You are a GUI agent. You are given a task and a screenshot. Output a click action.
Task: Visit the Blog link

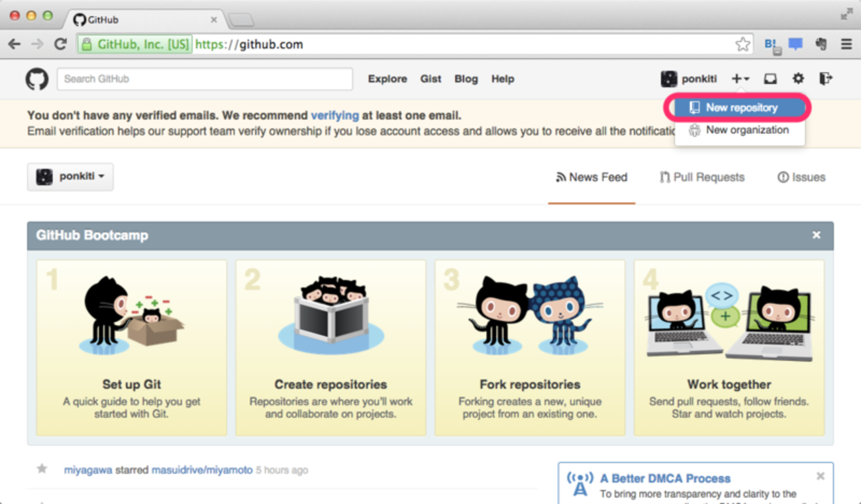tap(466, 79)
